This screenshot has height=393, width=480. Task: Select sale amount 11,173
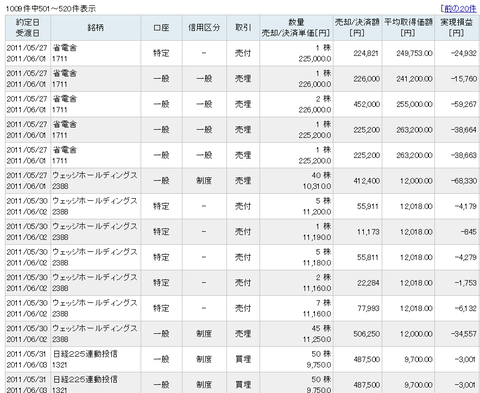point(368,232)
